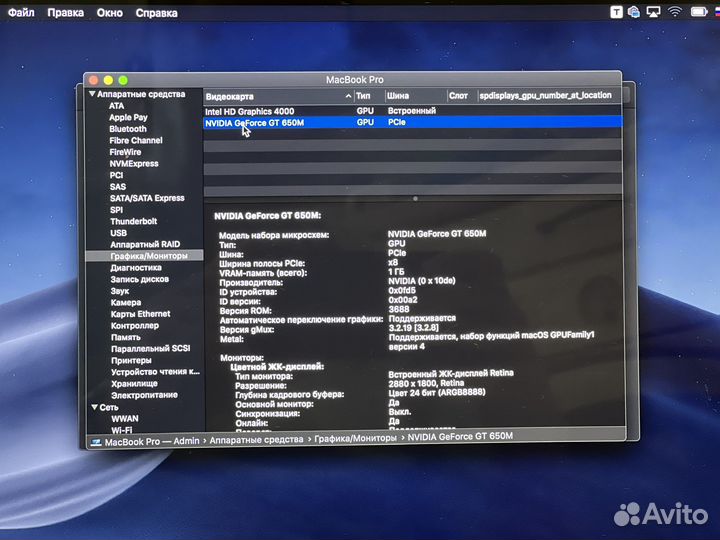The width and height of the screenshot is (720, 540).
Task: Select WWAN under Сеть
Action: pos(125,419)
